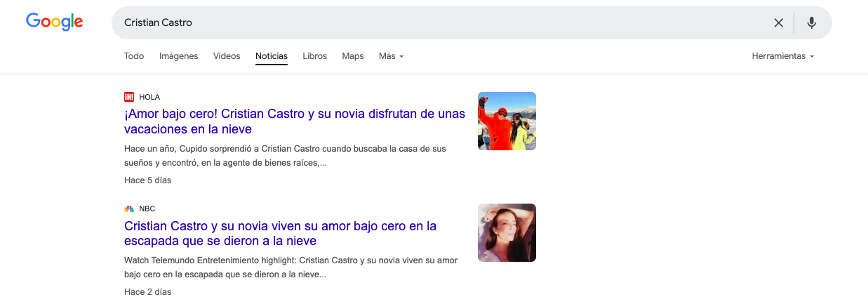Open the '¡Amor bajo cero!' HOLA article

coord(294,121)
